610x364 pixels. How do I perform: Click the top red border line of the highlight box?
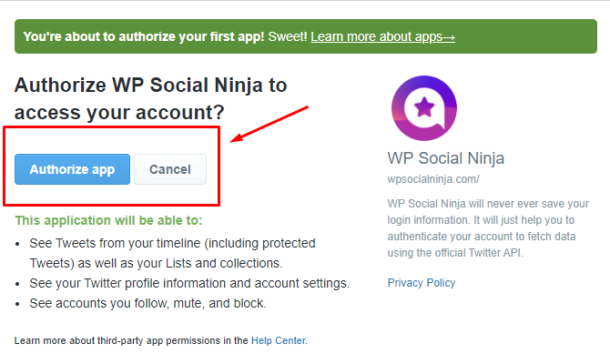coord(112,127)
